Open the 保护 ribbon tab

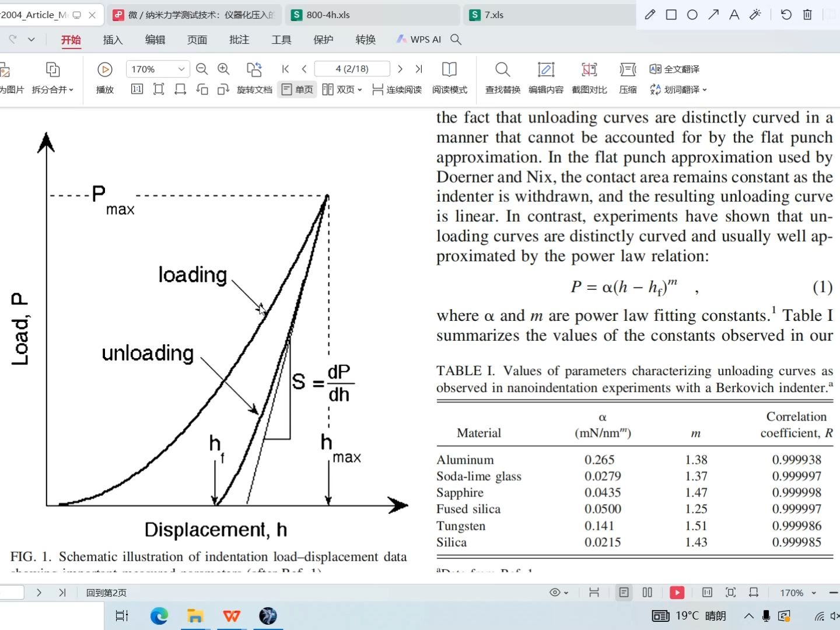click(323, 40)
